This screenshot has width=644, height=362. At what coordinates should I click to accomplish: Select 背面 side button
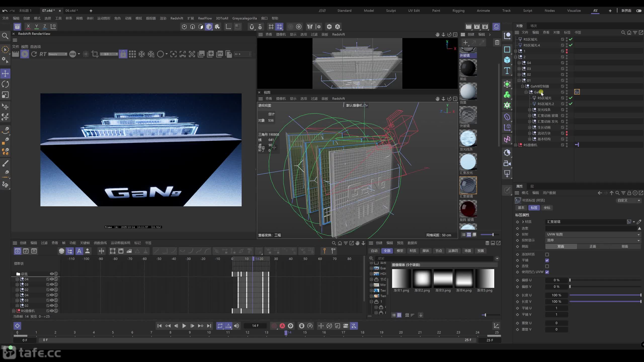point(625,246)
